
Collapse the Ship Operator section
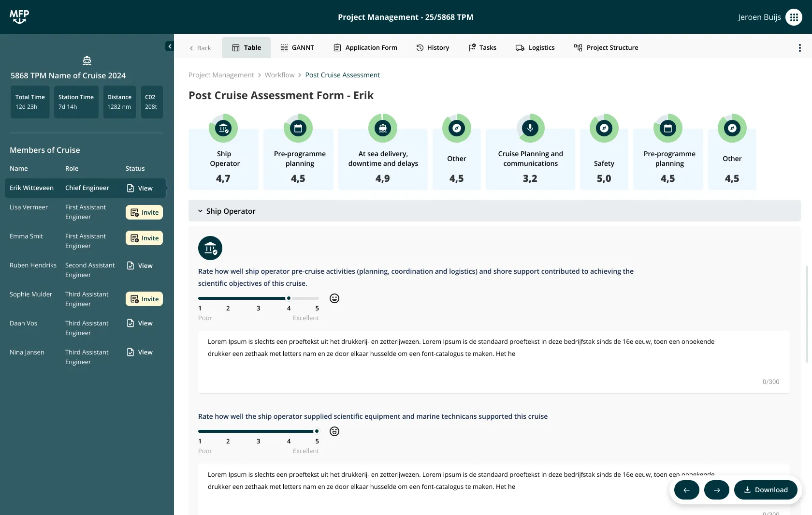(x=200, y=211)
